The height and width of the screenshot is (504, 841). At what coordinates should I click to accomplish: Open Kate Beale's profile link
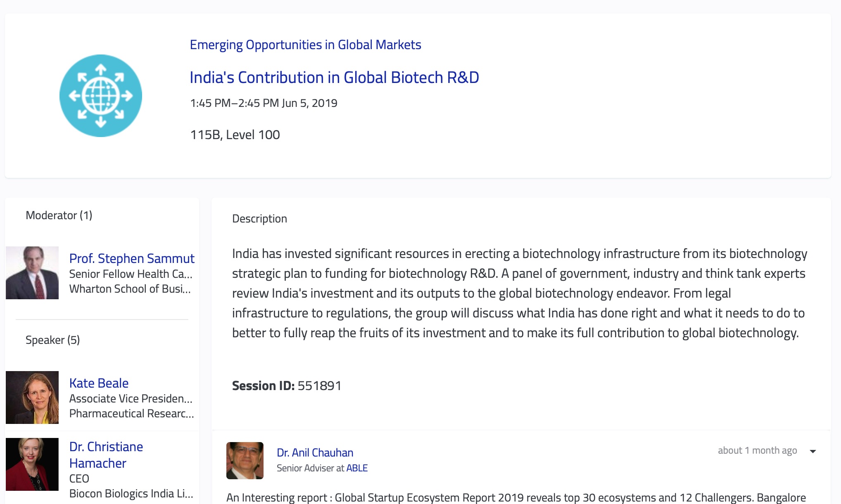[99, 383]
